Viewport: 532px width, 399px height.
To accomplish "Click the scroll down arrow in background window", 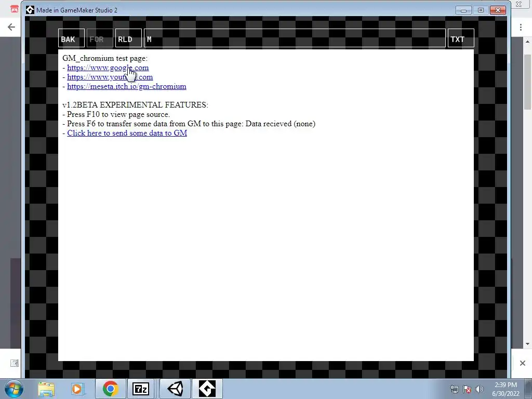I will pos(527,344).
